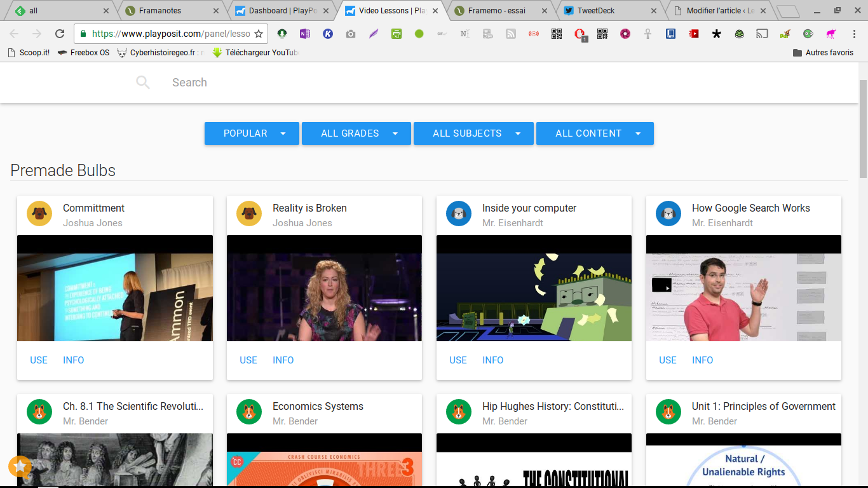Open the How Google Search Works thumbnail
Image resolution: width=868 pixels, height=488 pixels.
click(744, 288)
